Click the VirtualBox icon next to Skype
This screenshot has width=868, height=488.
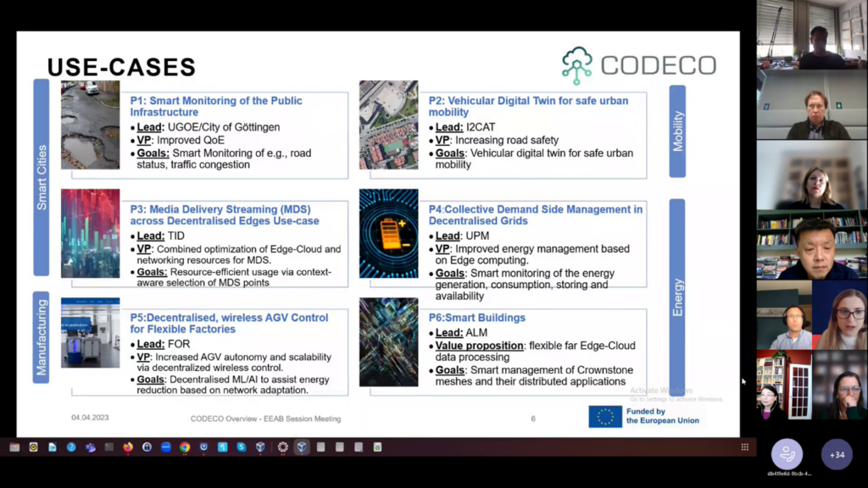pos(260,447)
